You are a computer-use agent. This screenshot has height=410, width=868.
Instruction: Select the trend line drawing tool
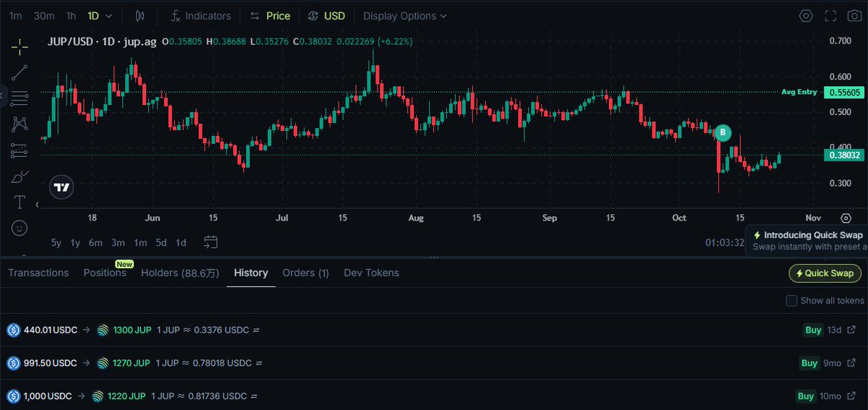pyautogui.click(x=20, y=72)
